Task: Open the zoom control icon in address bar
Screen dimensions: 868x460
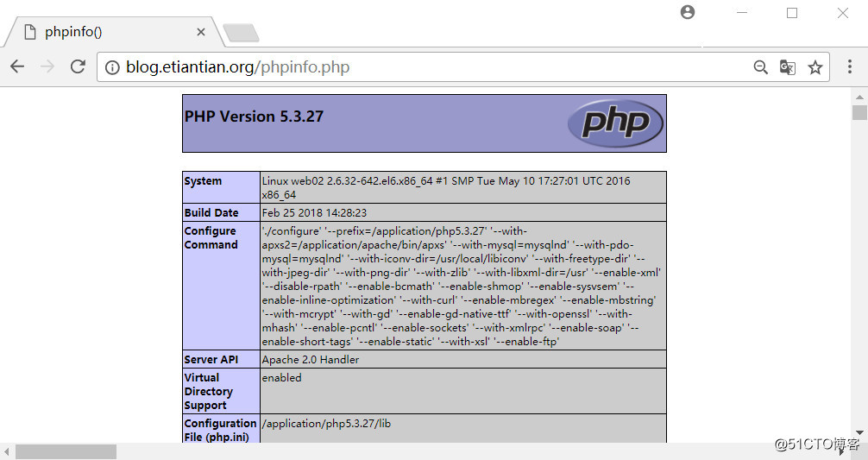Action: (x=761, y=67)
